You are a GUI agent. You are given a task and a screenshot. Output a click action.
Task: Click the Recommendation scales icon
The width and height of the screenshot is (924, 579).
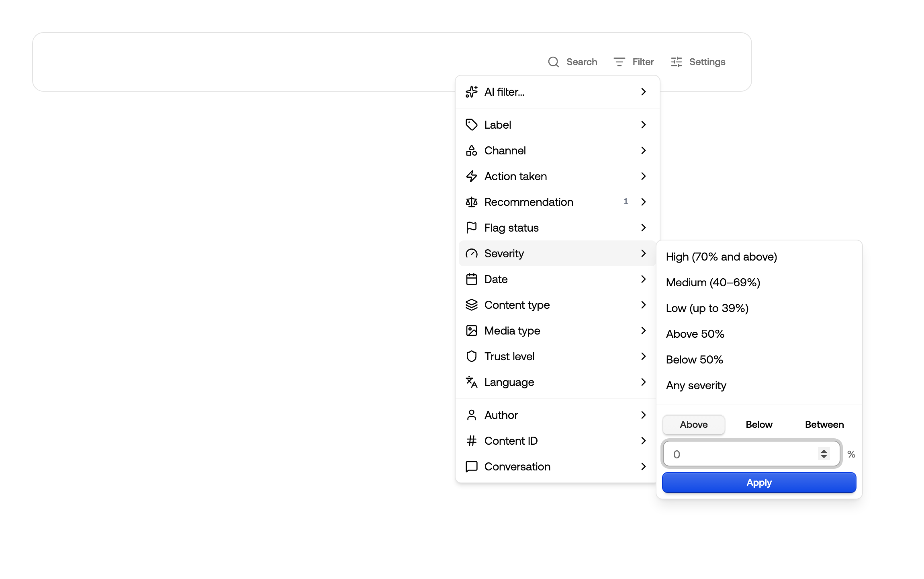point(471,202)
